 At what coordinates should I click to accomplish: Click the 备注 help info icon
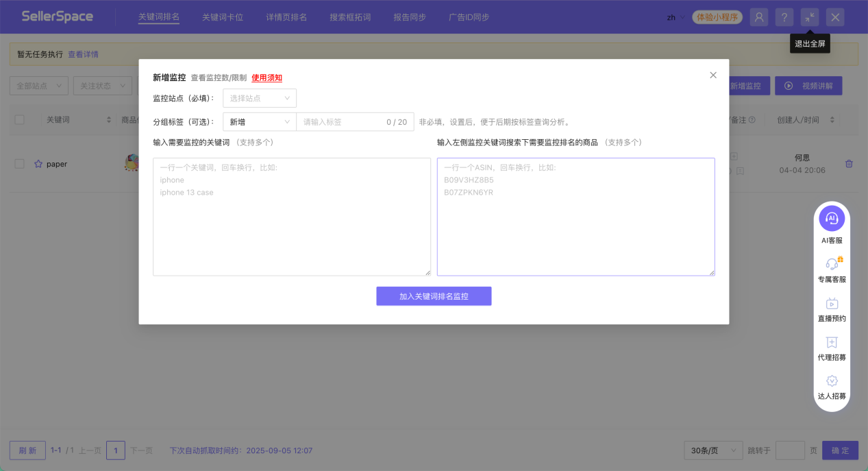pyautogui.click(x=752, y=120)
